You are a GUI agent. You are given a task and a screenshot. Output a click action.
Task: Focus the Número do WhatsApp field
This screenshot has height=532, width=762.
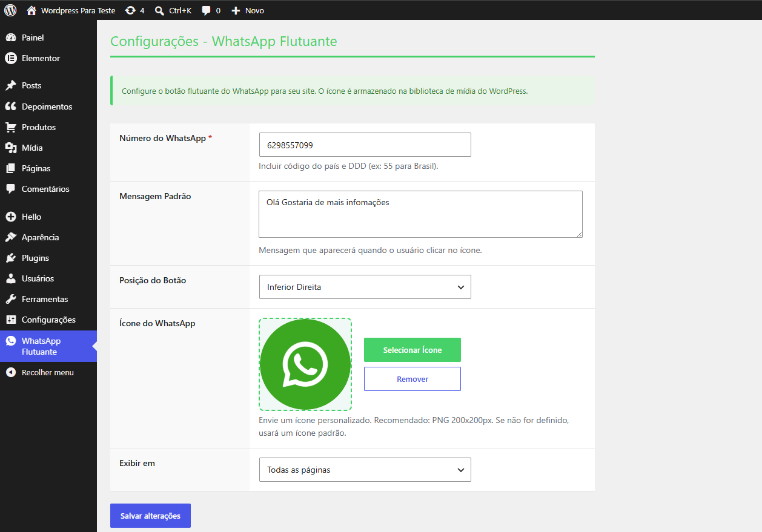(365, 145)
